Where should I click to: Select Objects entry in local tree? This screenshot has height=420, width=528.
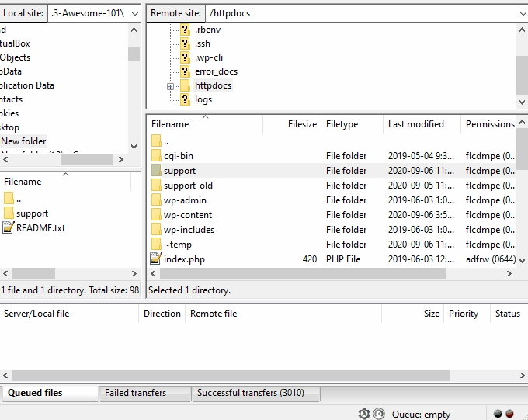pos(16,57)
